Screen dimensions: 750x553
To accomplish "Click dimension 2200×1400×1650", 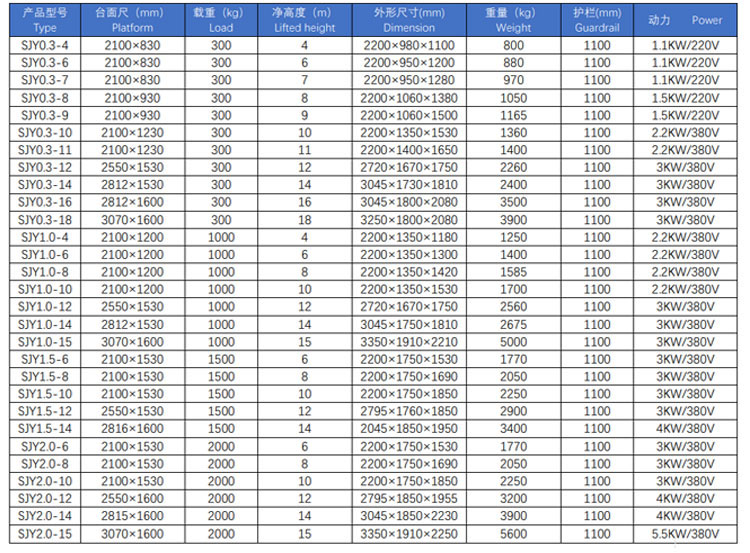I will (409, 150).
